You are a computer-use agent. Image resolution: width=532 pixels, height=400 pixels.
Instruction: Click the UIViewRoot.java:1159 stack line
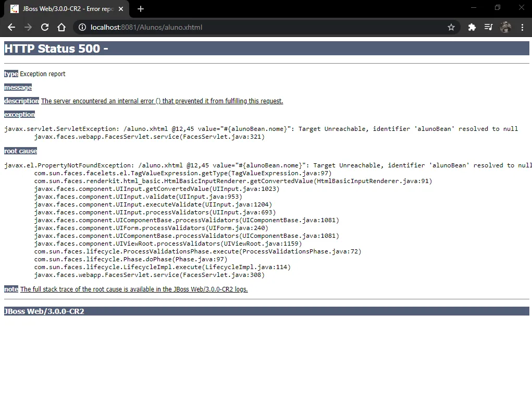click(168, 244)
